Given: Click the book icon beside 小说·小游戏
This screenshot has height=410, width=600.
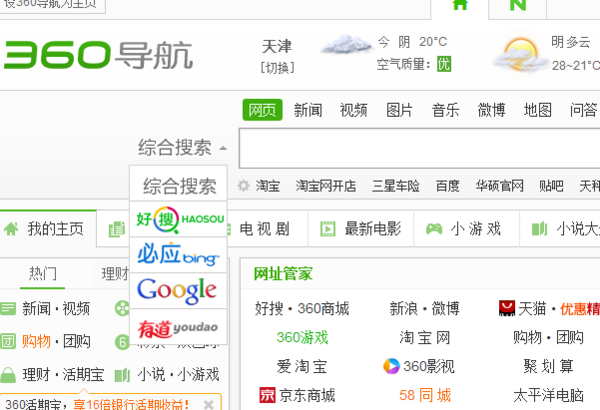Looking at the screenshot, I should click(122, 374).
